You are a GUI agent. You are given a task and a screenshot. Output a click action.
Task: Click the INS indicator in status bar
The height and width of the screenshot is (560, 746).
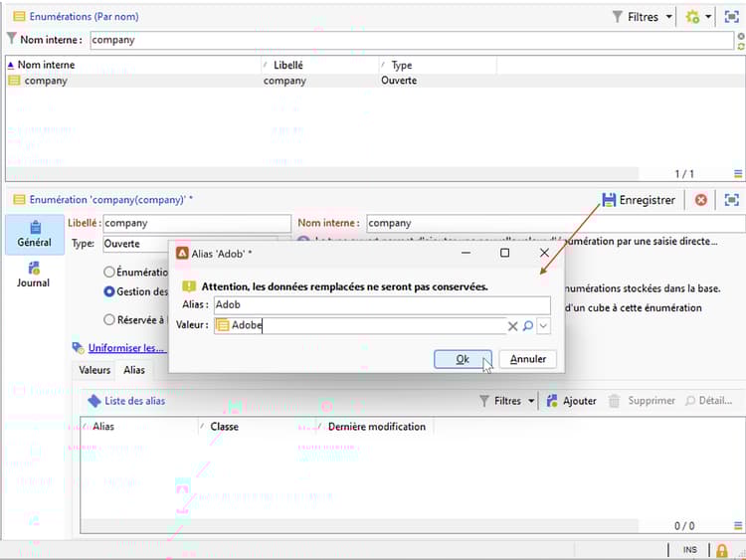pos(690,550)
